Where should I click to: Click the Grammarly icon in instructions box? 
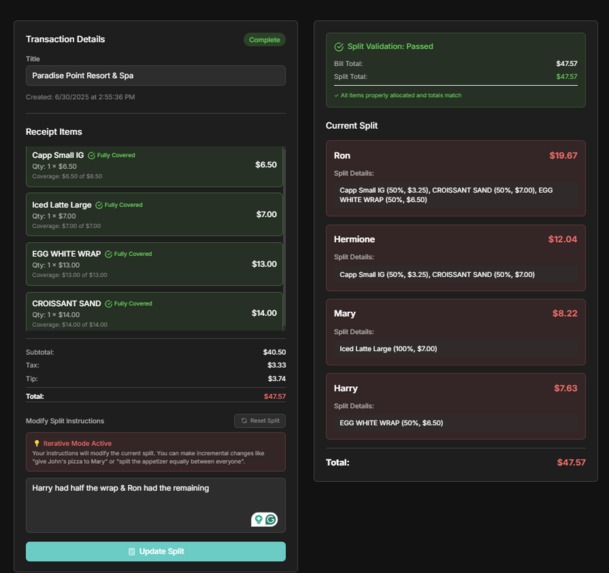coord(271,519)
